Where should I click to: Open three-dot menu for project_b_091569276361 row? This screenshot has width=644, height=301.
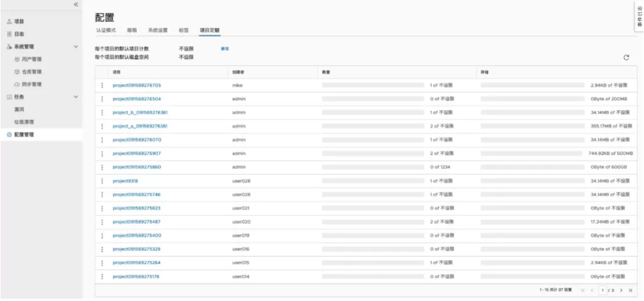tap(103, 113)
